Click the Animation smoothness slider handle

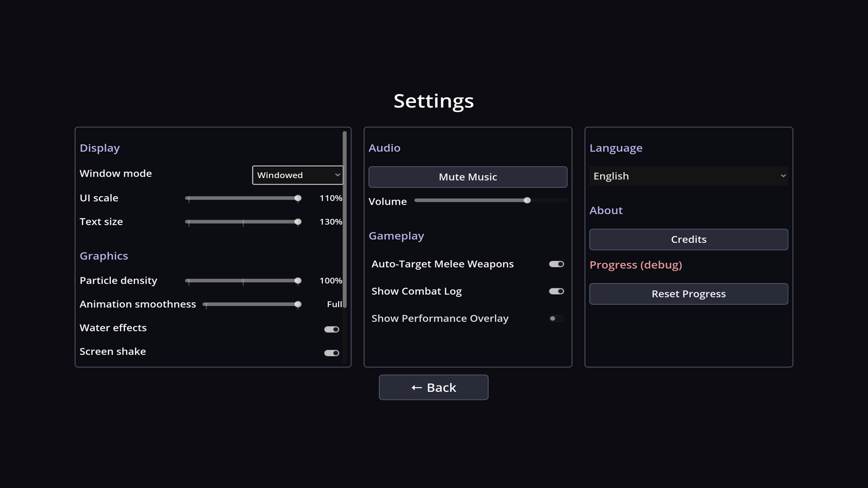point(298,304)
